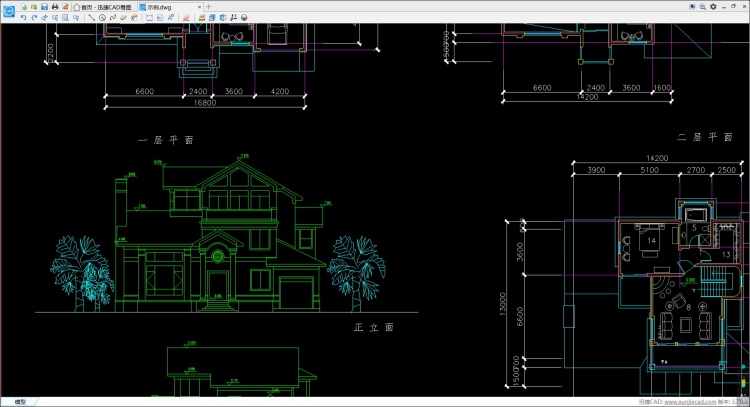This screenshot has width=750, height=407.
Task: Add a new tab with the plus button
Action: point(208,7)
